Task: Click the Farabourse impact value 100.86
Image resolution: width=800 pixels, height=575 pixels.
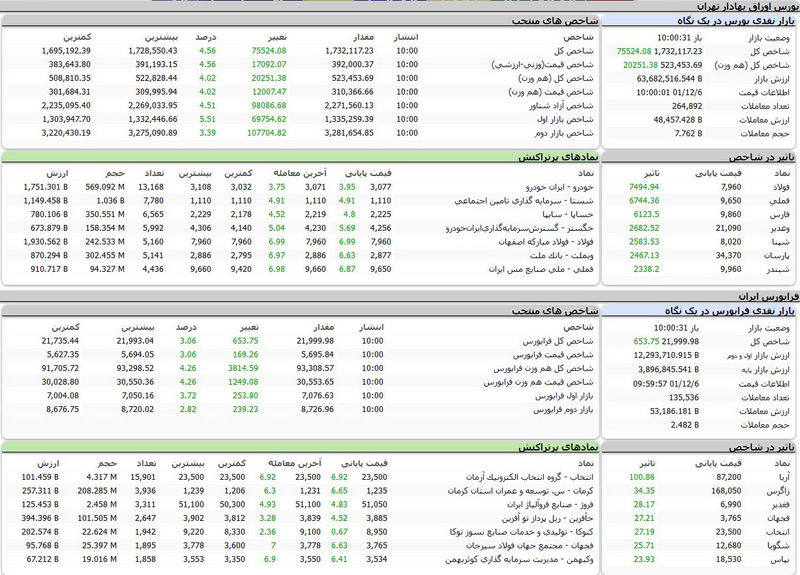Action: point(642,478)
